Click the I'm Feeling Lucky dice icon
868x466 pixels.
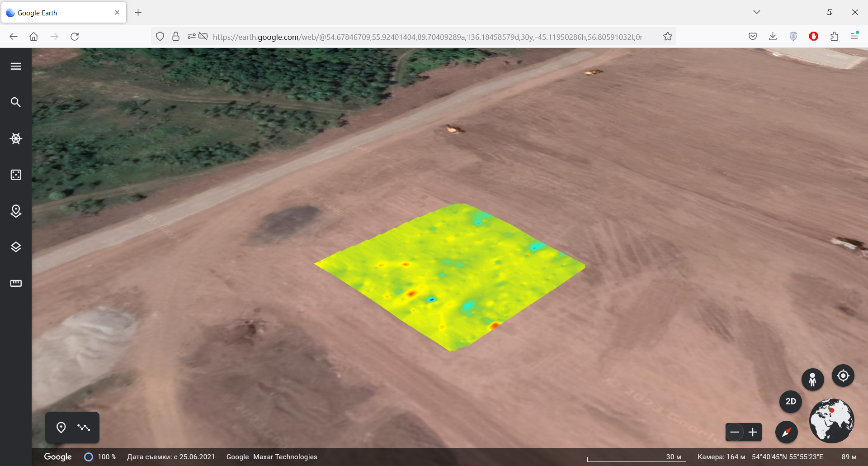point(16,175)
